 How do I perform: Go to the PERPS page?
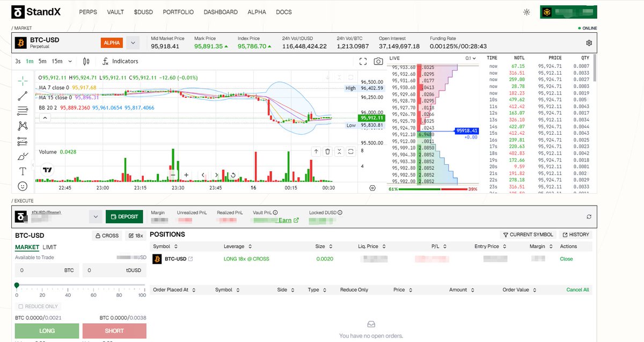click(88, 12)
